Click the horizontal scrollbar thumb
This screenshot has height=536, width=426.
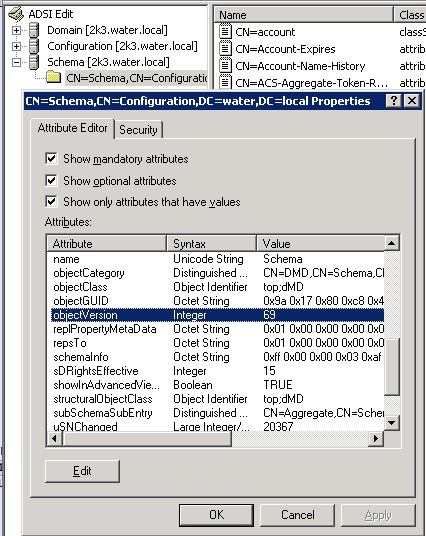pyautogui.click(x=147, y=438)
